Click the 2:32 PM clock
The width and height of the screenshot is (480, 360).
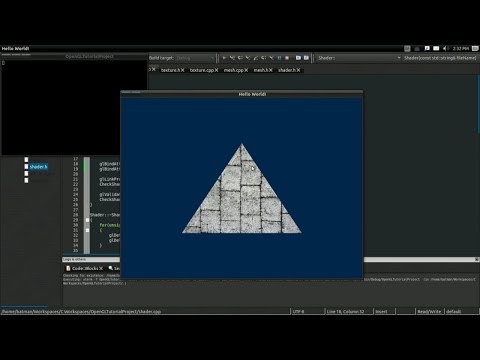pos(461,49)
